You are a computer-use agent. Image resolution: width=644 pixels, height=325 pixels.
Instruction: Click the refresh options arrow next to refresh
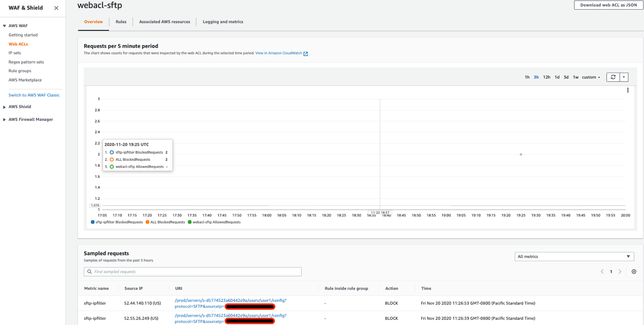tap(625, 77)
